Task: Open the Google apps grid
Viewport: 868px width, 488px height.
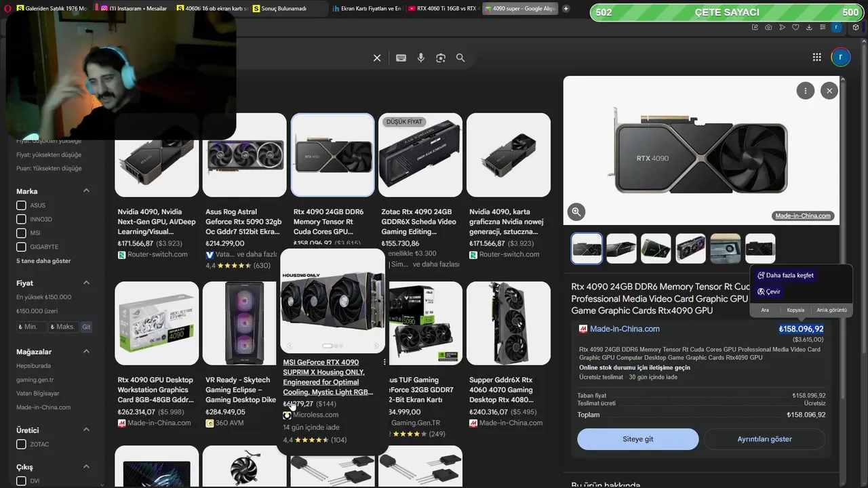Action: click(x=817, y=58)
